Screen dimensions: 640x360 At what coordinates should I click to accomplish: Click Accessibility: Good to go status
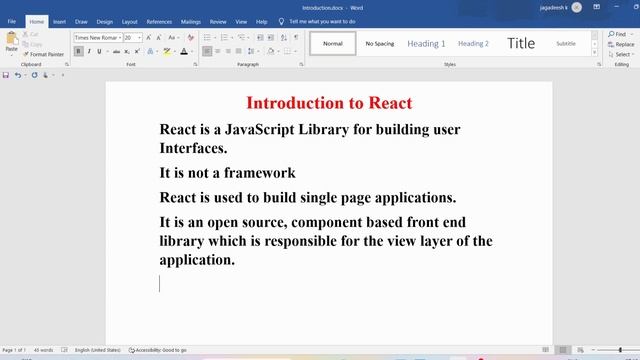pyautogui.click(x=158, y=350)
